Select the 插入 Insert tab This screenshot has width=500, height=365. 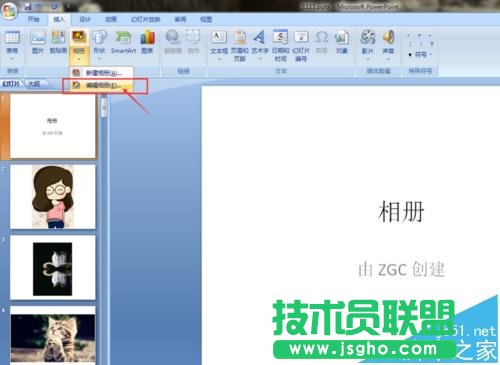[59, 19]
